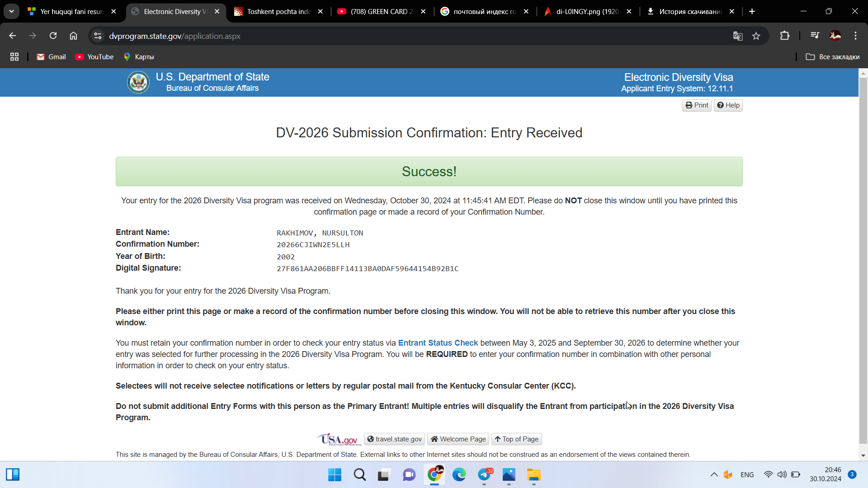868x488 pixels.
Task: Open the Entrant Status Check link
Action: [438, 343]
